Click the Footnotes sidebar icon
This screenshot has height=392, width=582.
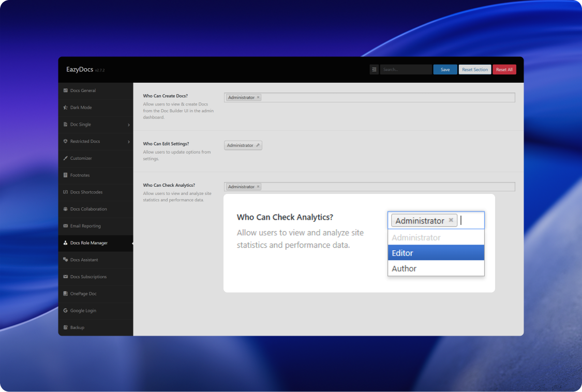(65, 175)
